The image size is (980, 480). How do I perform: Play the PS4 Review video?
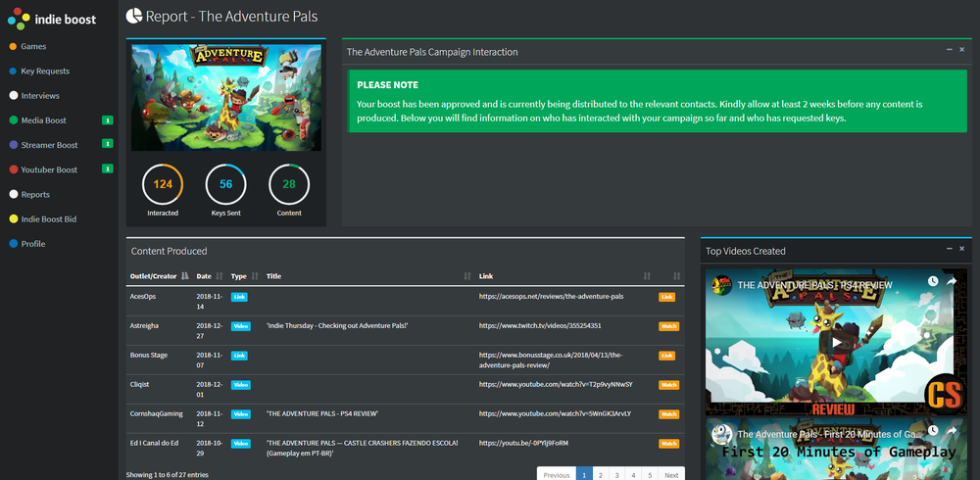(836, 343)
